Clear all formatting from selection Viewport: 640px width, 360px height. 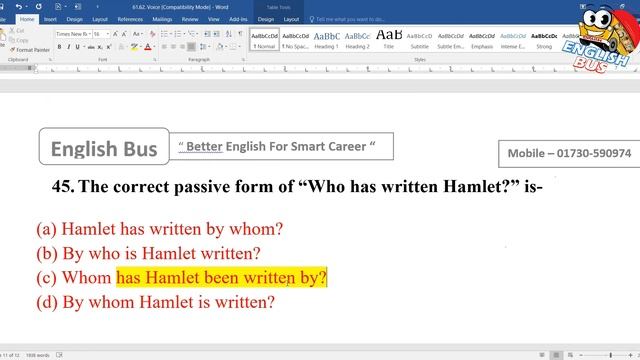click(x=152, y=34)
